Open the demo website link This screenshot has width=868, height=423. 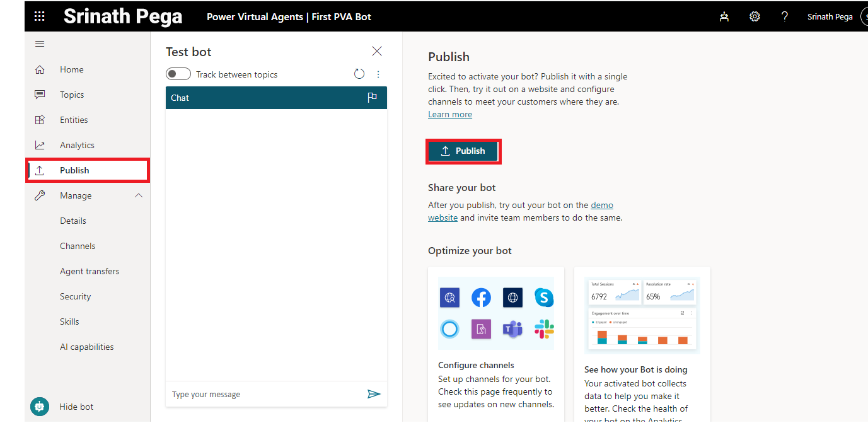(x=601, y=206)
